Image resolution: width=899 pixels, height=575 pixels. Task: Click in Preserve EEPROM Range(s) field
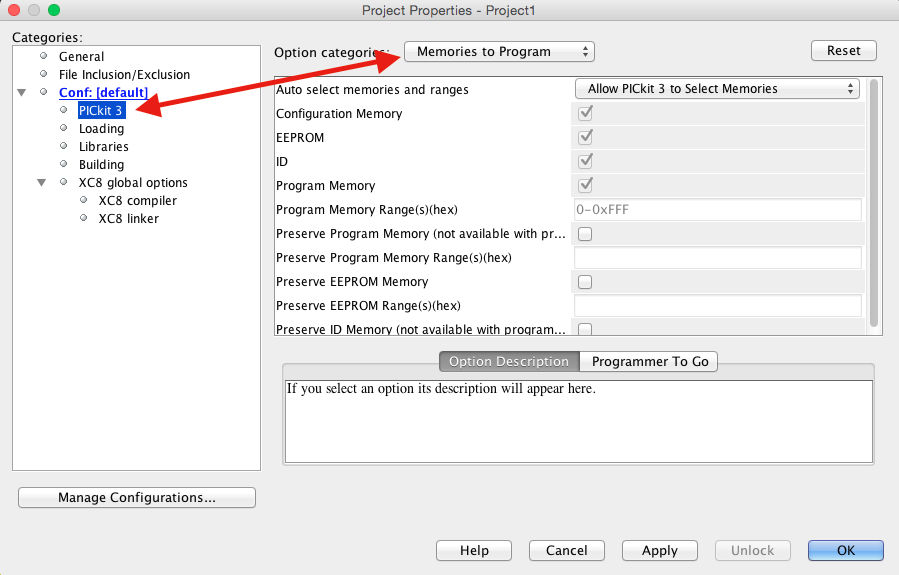coord(717,306)
